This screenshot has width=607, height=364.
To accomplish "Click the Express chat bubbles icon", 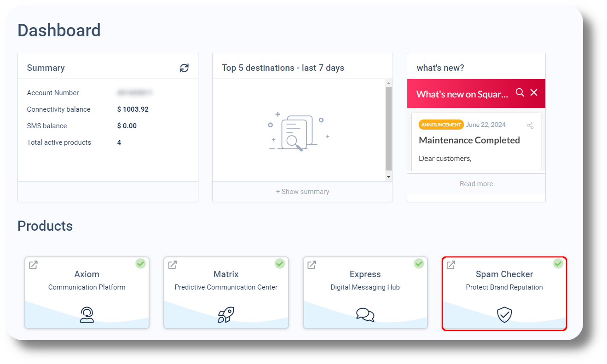I will click(365, 315).
